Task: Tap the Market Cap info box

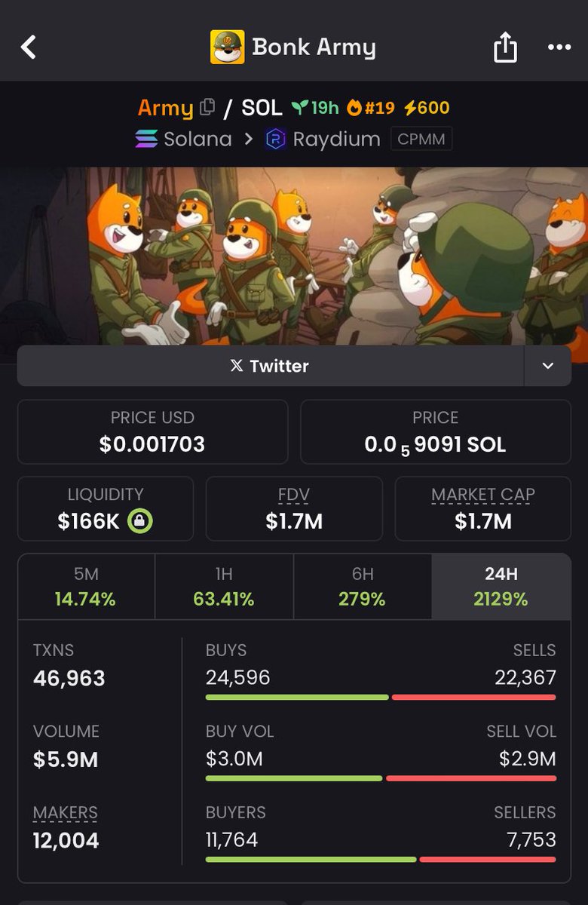Action: 483,508
